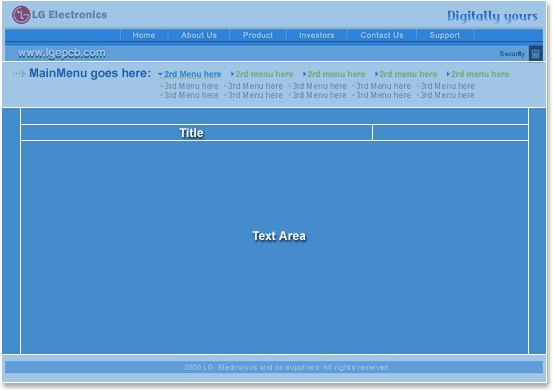Visit the www.lgepcb.com link

click(x=61, y=53)
